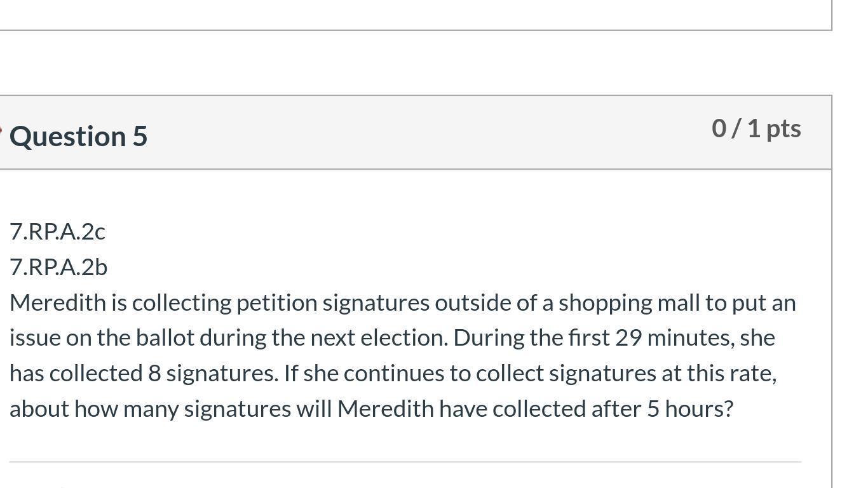Click the red incorrect-answer marker beside Question 5
Image resolution: width=868 pixels, height=488 pixels.
tap(1, 132)
